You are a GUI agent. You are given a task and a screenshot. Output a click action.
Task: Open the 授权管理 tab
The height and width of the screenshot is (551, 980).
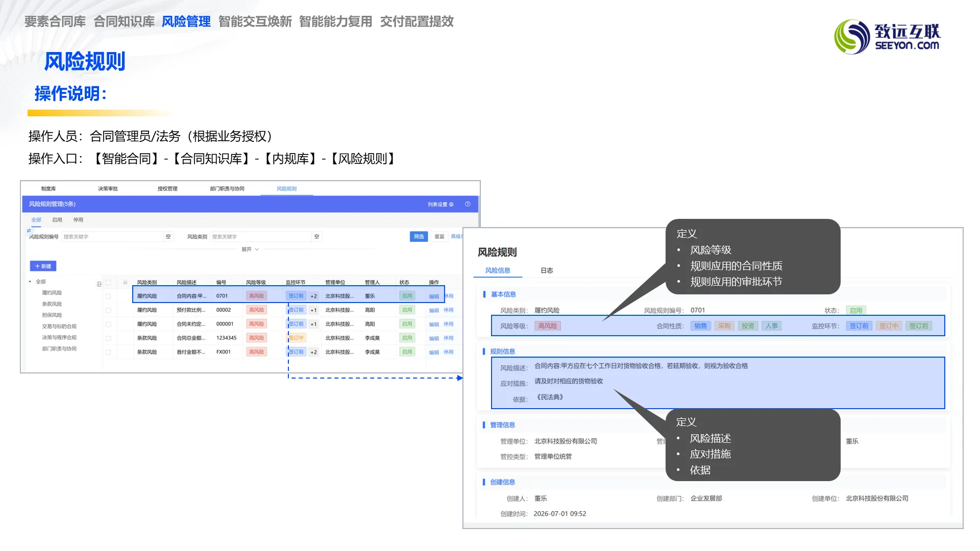point(167,189)
